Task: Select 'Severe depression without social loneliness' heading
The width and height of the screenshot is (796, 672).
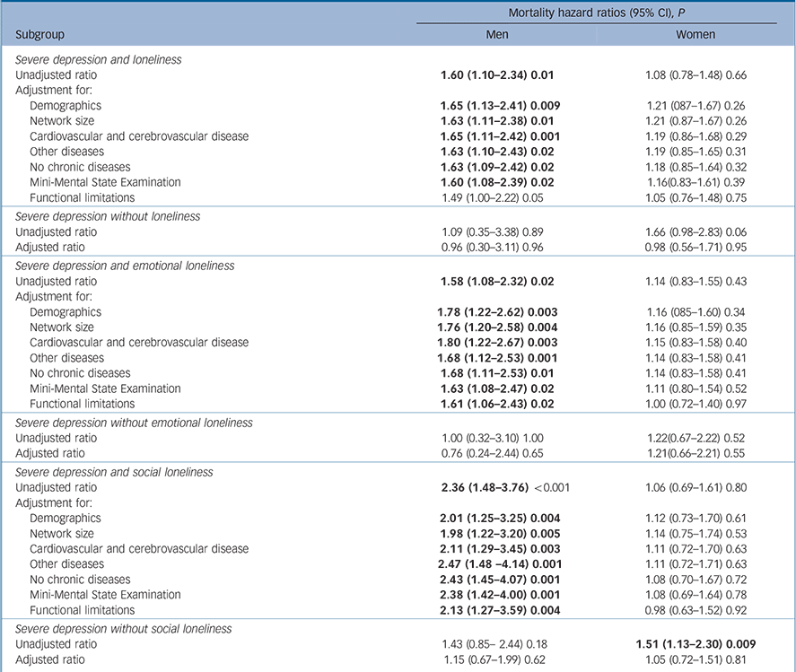Action: (124, 628)
